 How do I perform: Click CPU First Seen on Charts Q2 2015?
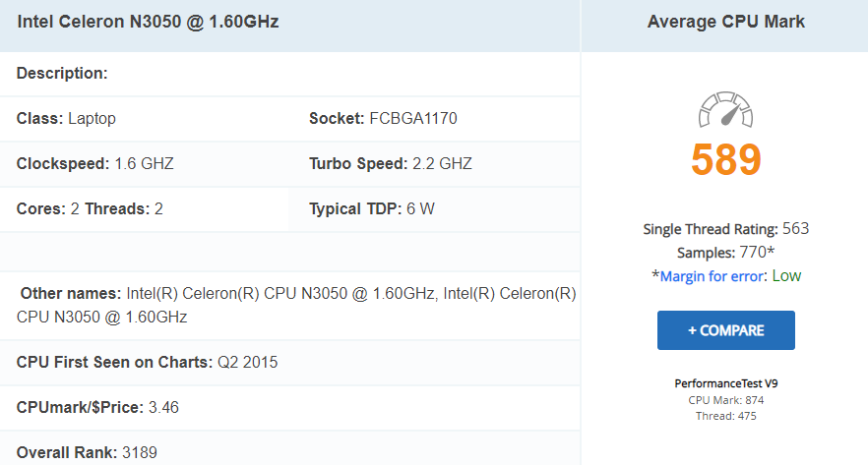147,362
